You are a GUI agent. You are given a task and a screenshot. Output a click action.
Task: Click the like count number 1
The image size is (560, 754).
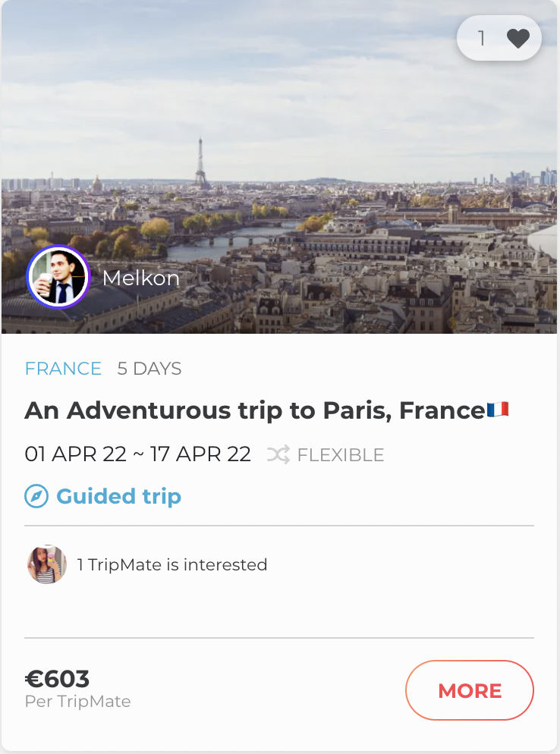pyautogui.click(x=481, y=38)
